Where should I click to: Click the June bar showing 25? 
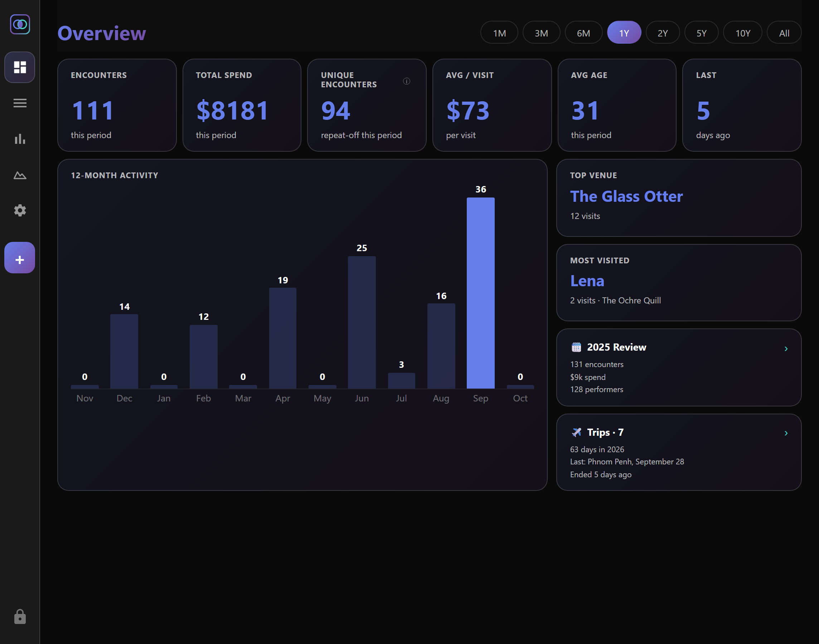tap(362, 322)
